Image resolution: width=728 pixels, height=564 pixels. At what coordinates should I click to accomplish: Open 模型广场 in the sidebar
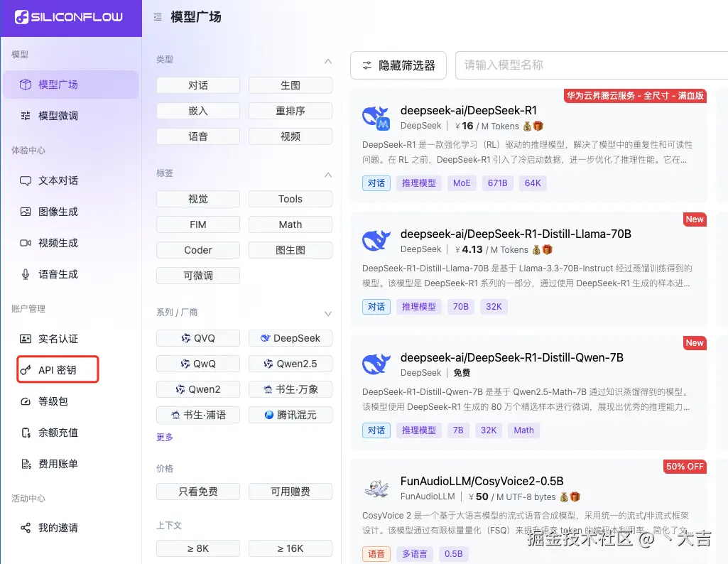[x=70, y=85]
